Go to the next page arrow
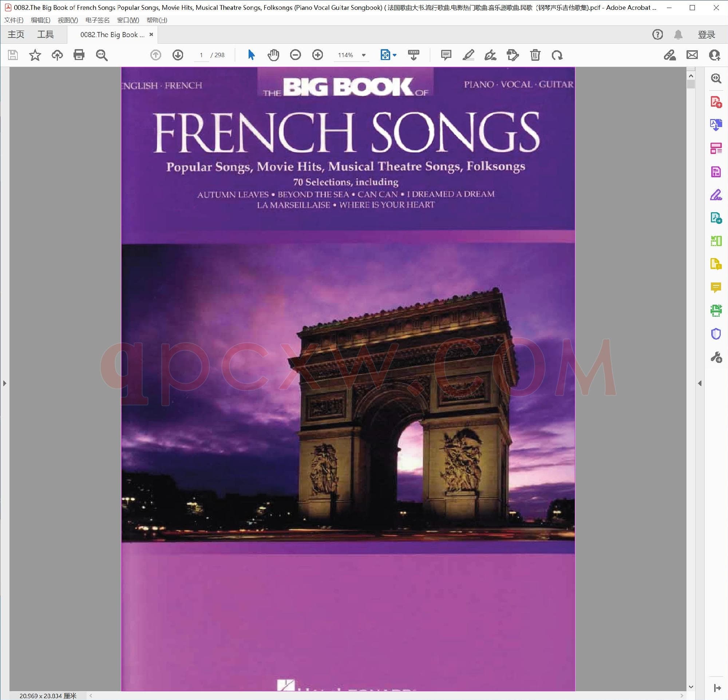 point(178,55)
